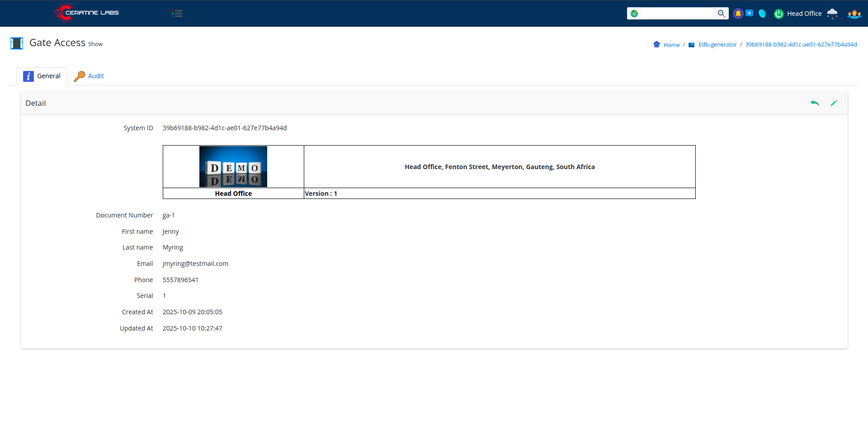Viewport: 868px width, 435px height.
Task: Click the DEMO logo image
Action: coord(233,166)
